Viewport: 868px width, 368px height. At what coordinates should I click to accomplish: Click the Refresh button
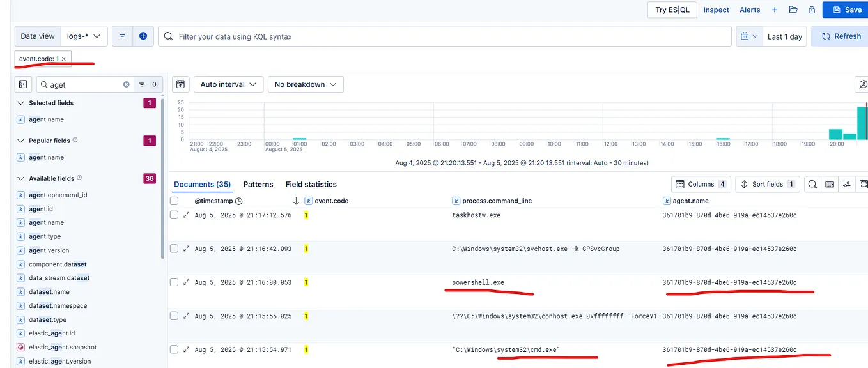(839, 36)
